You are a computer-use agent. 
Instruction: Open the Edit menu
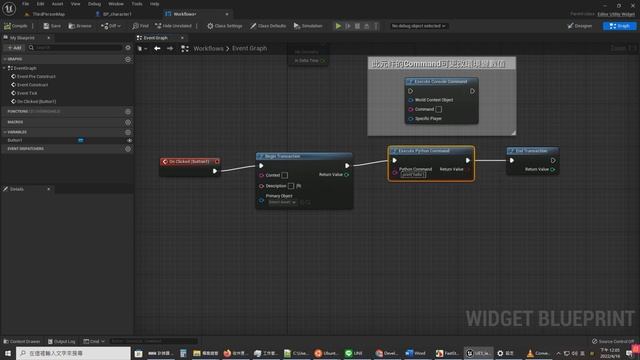click(40, 4)
